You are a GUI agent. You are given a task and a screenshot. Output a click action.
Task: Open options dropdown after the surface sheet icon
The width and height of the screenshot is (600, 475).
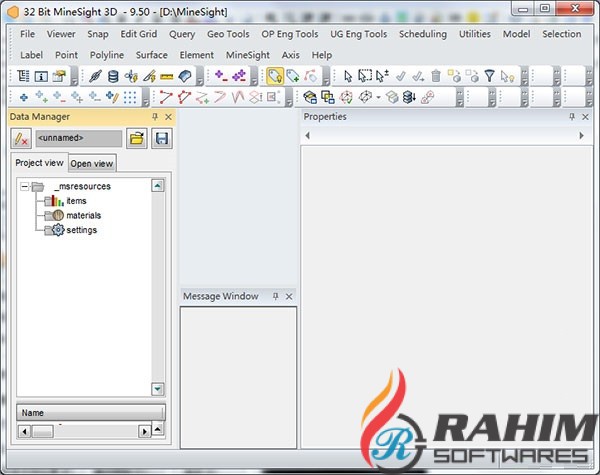coord(199,77)
